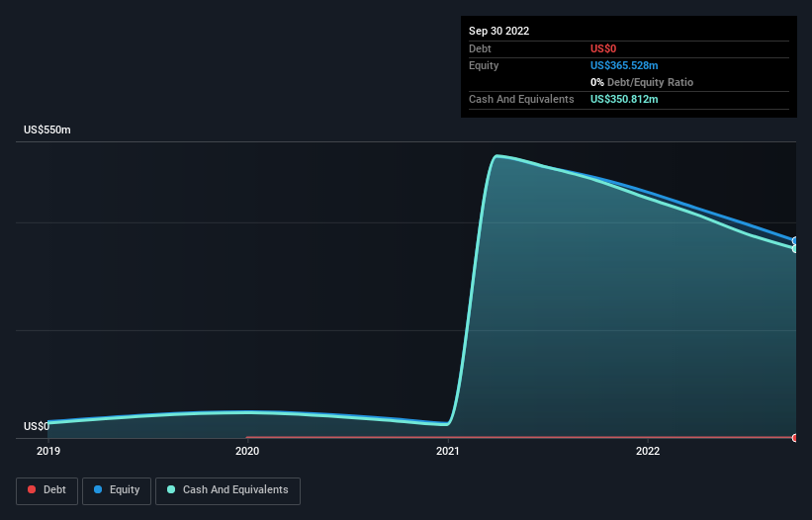Screen dimensions: 812x520
Task: Click the US$550m axis label
Action: point(47,130)
